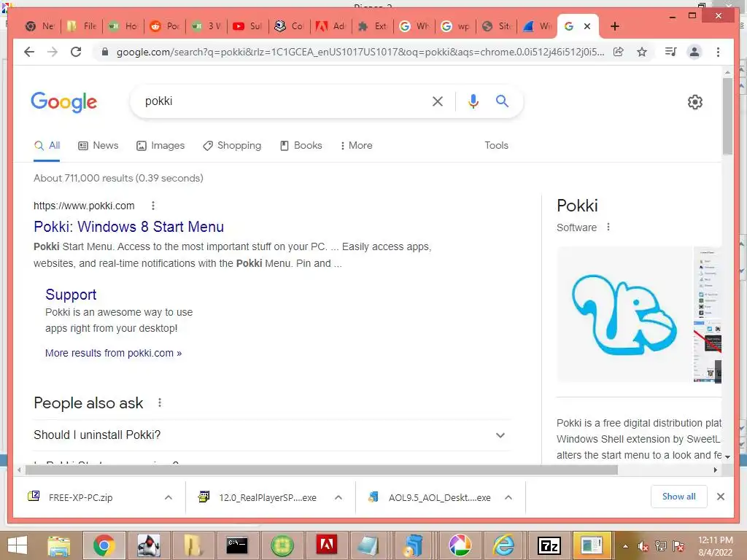Open a new tab with plus

[x=614, y=26]
